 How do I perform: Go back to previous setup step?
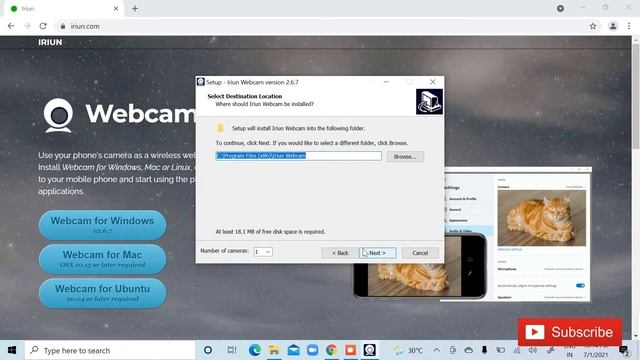point(340,253)
